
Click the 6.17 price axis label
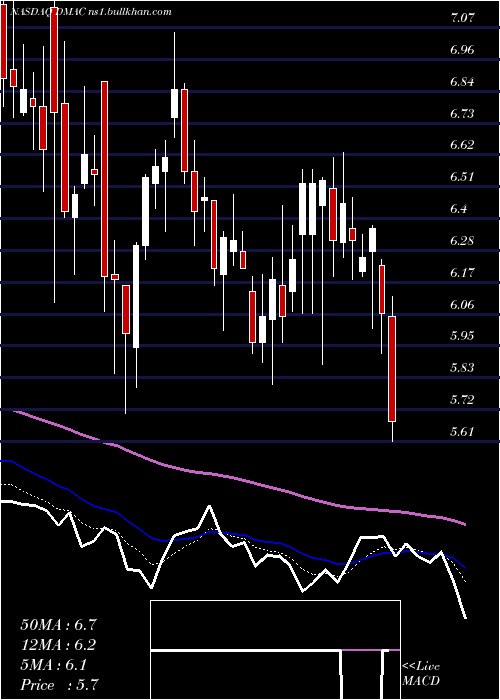point(461,273)
